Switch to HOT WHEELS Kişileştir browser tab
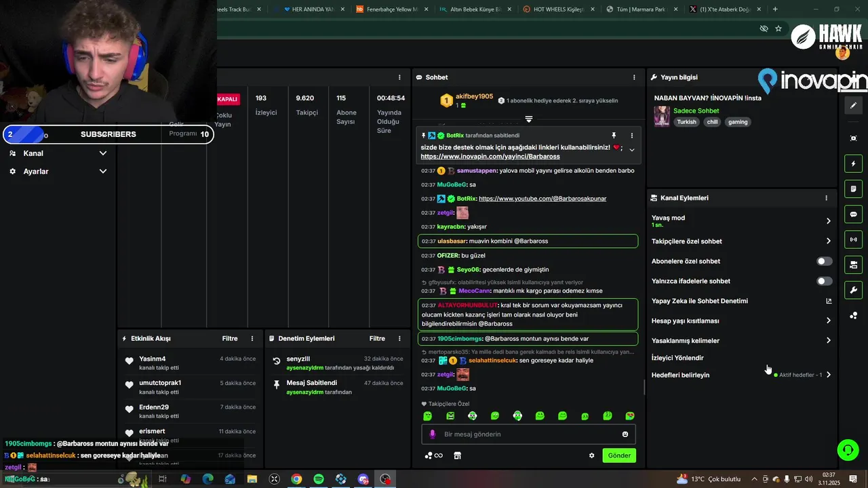This screenshot has width=868, height=488. click(x=558, y=9)
